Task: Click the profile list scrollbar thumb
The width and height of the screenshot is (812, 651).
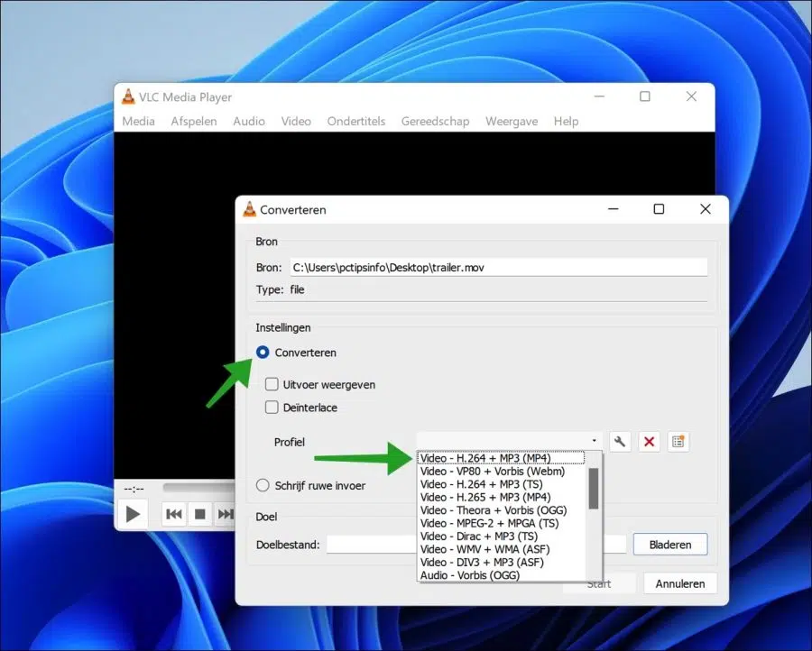Action: 594,489
